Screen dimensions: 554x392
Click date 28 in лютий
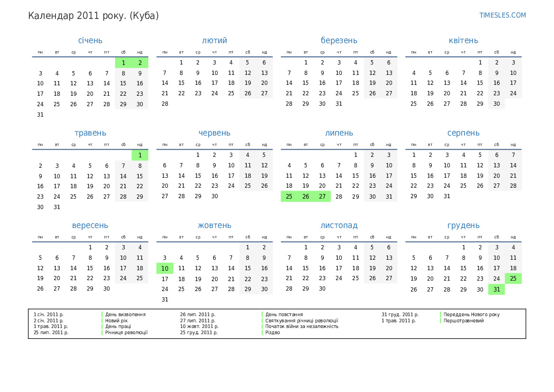point(164,104)
